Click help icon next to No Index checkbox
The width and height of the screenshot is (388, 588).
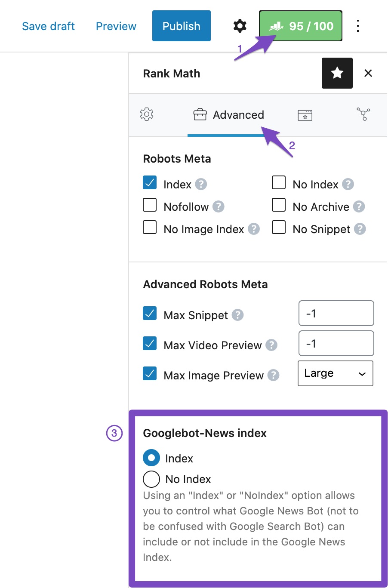(x=348, y=184)
